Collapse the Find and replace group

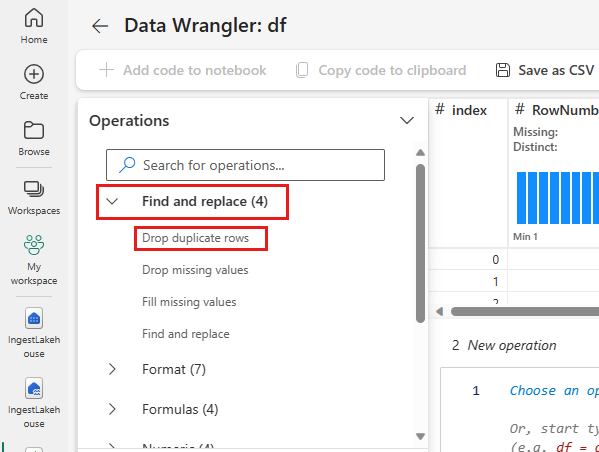[112, 201]
